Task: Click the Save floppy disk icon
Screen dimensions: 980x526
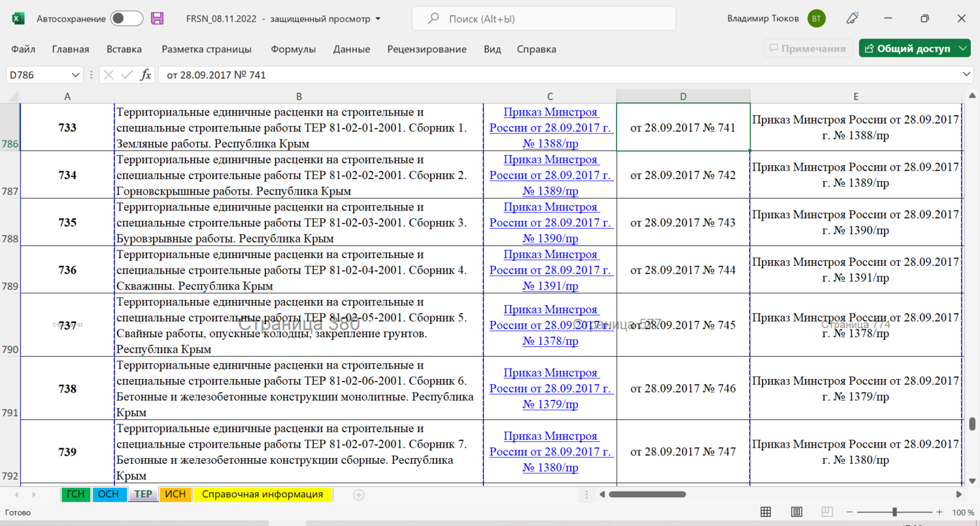Action: pyautogui.click(x=157, y=19)
